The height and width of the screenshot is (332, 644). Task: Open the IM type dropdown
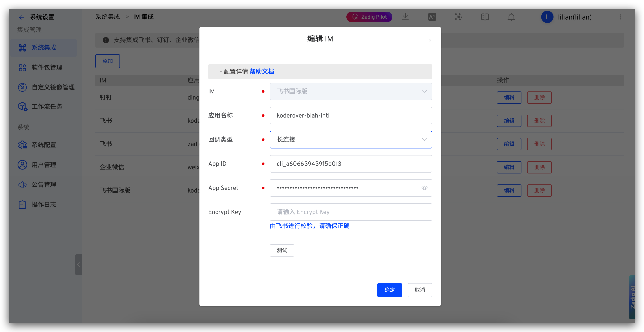tap(351, 91)
